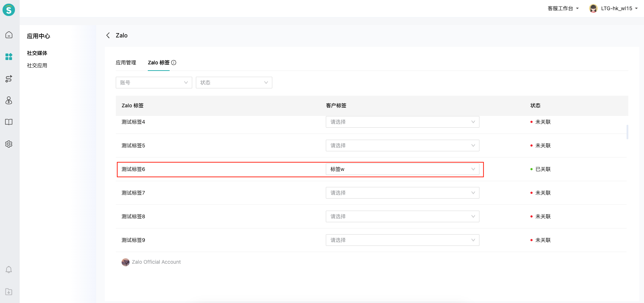Click the 应用中心 heading
Viewport: 644px width, 303px height.
(x=39, y=36)
